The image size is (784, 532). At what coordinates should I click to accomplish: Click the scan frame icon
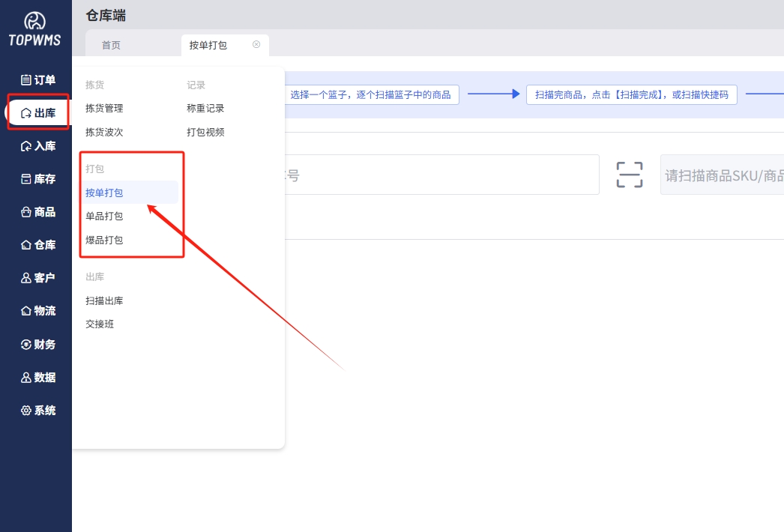point(630,175)
